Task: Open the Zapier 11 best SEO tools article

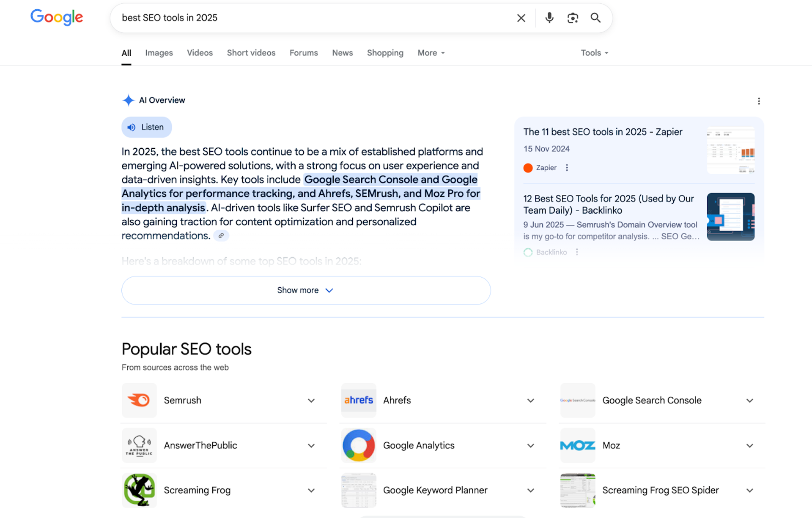Action: [603, 132]
